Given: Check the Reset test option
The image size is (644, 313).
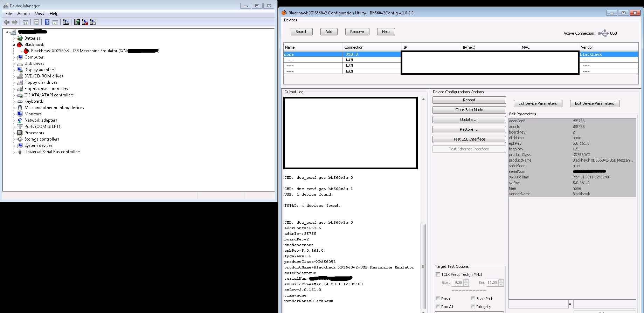Looking at the screenshot, I should click(438, 299).
